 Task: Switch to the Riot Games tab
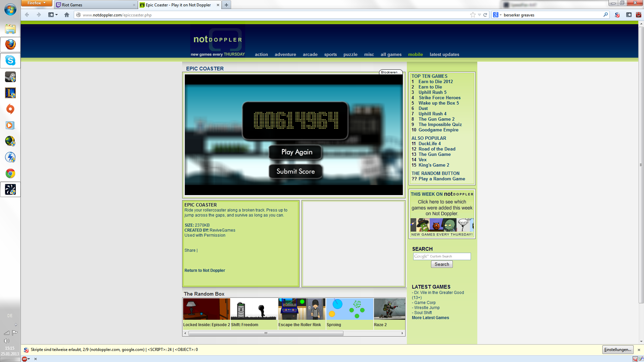tap(96, 5)
